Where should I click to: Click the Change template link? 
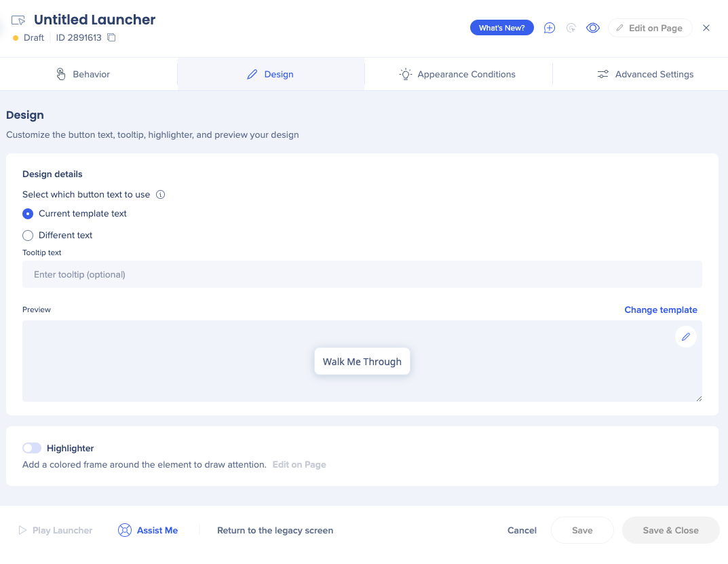(x=661, y=310)
